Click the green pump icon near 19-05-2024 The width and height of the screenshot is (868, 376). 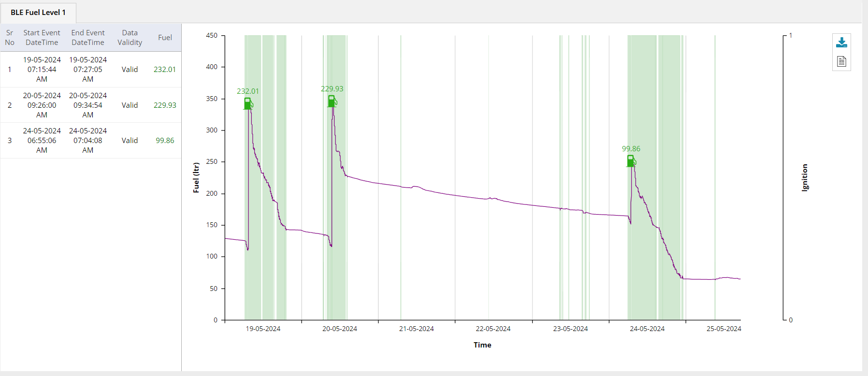(247, 102)
